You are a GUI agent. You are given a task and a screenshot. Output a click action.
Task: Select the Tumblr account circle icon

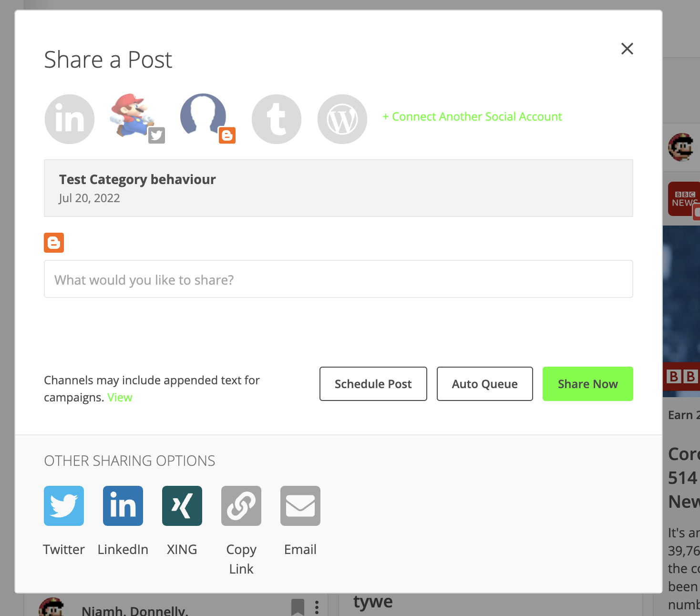click(277, 119)
